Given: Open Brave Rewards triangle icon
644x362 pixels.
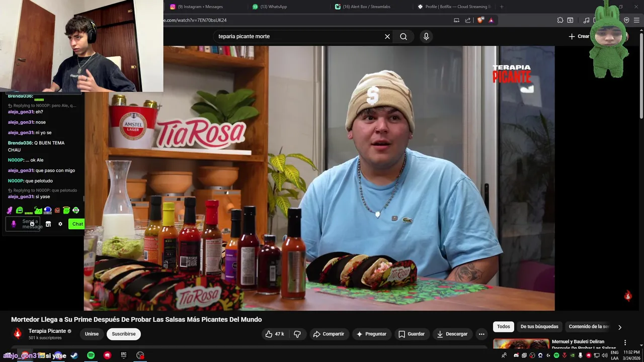Looking at the screenshot, I should click(x=491, y=20).
